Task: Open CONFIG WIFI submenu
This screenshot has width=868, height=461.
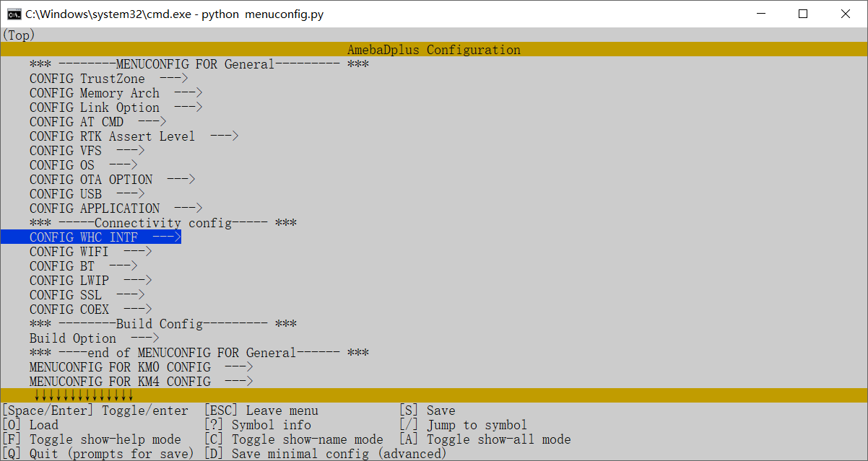Action: [x=90, y=252]
